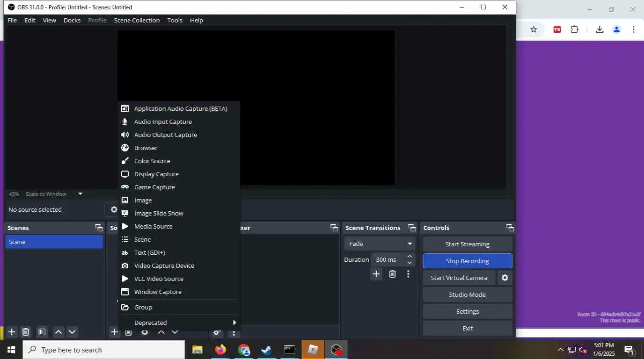Image resolution: width=644 pixels, height=359 pixels.
Task: Click Start Virtual Camera button
Action: [x=459, y=278]
